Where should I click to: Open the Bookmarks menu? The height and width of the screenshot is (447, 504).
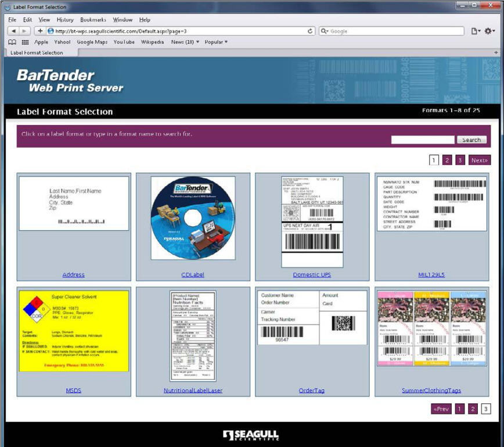coord(93,20)
